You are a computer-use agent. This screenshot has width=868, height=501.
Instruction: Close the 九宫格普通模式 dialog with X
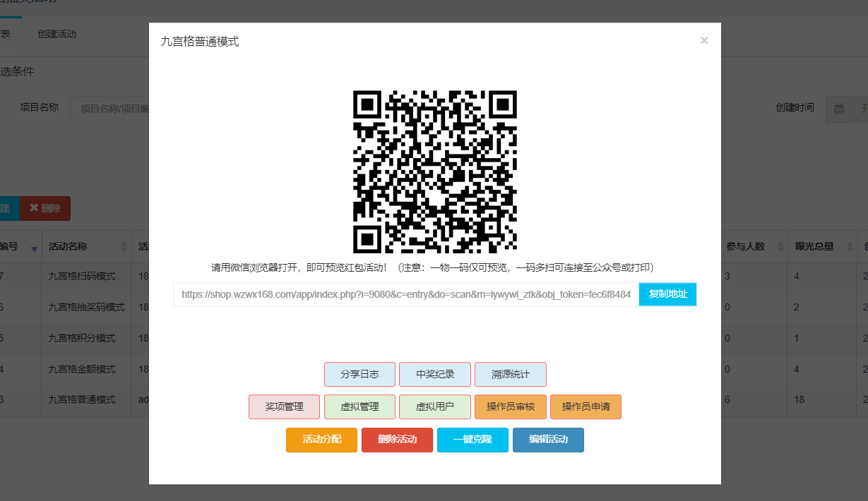pos(704,41)
